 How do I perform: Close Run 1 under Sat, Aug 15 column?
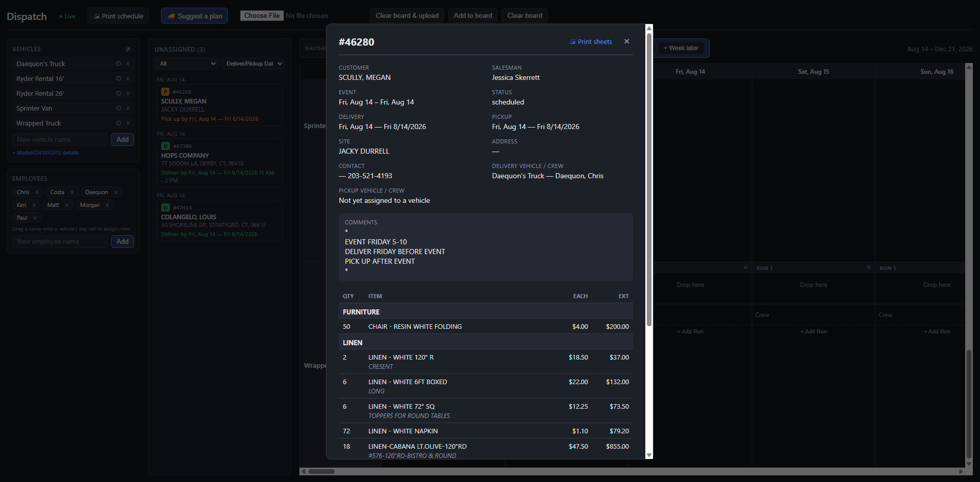869,268
